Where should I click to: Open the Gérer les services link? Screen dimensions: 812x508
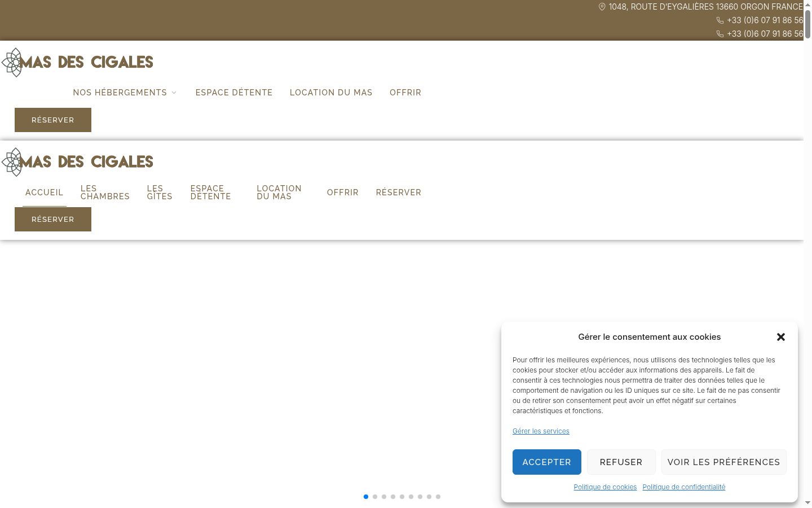coord(541,431)
